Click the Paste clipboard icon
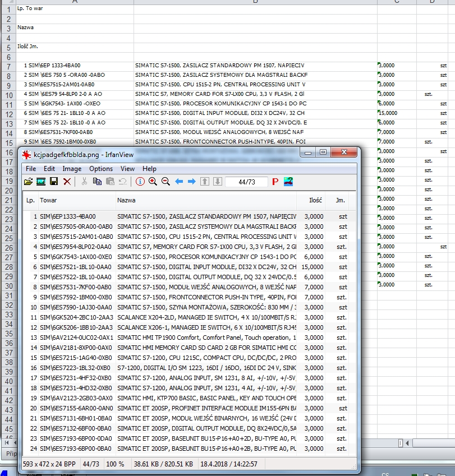455x476 pixels. point(110,182)
